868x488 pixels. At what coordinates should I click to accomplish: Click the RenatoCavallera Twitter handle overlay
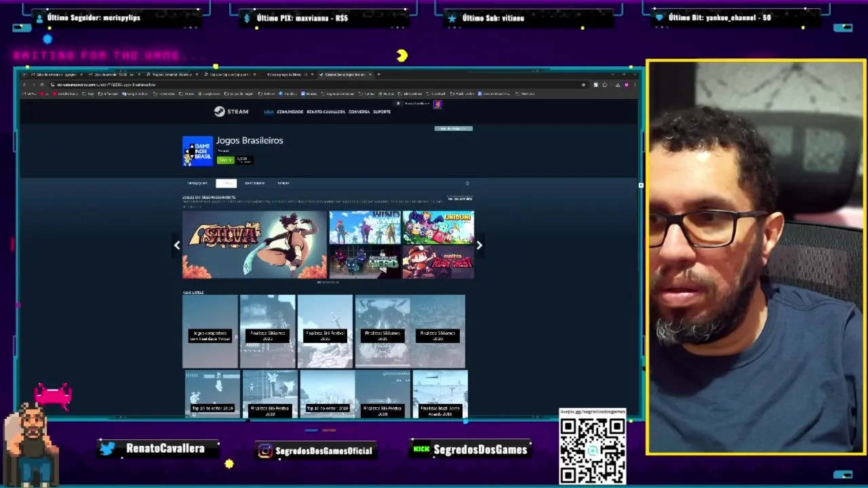159,448
